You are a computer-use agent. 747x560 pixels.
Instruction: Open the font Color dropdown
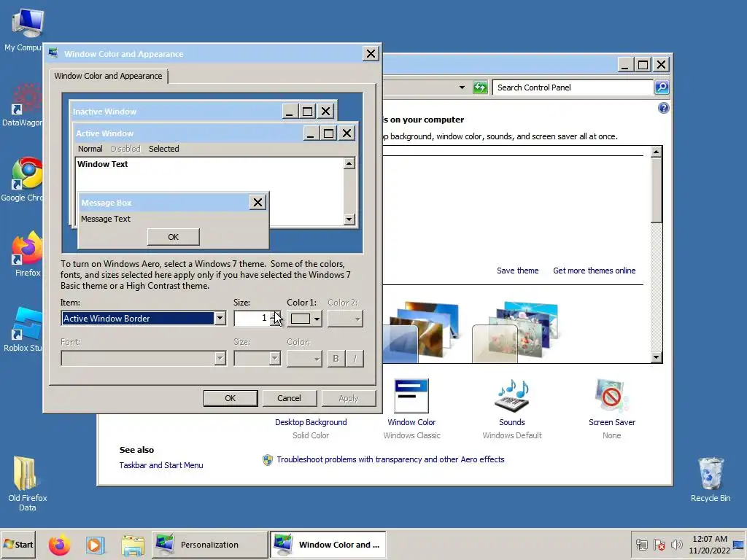tap(304, 358)
